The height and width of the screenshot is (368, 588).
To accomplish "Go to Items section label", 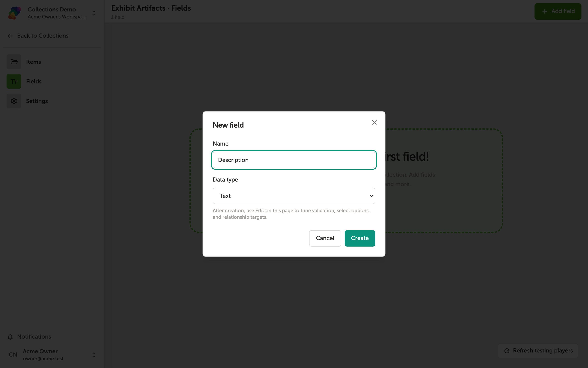I will coord(33,62).
